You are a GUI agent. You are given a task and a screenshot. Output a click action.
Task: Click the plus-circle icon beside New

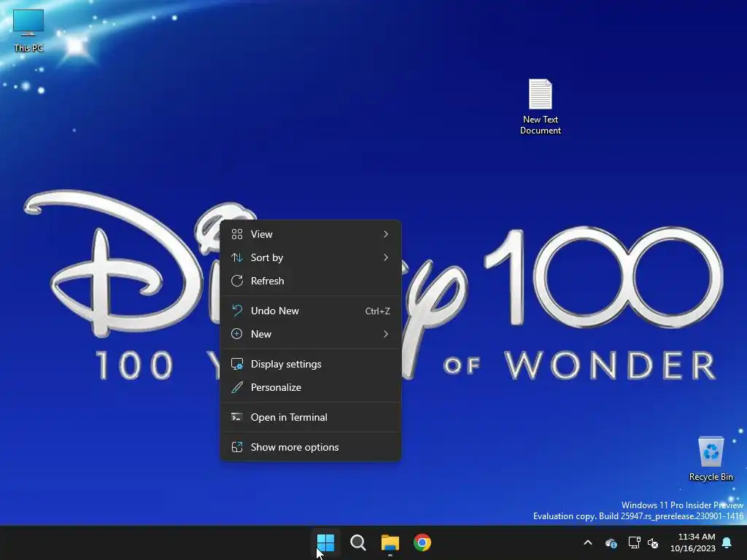237,334
